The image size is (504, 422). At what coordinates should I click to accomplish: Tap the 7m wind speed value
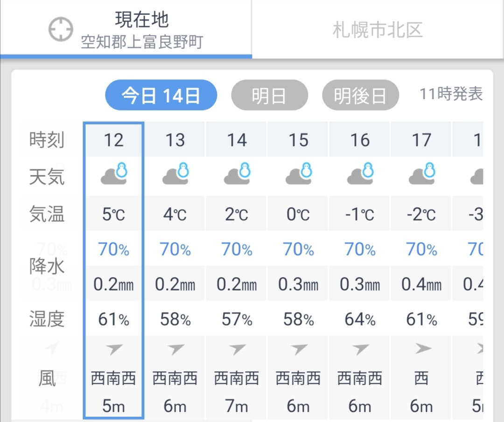(x=237, y=406)
